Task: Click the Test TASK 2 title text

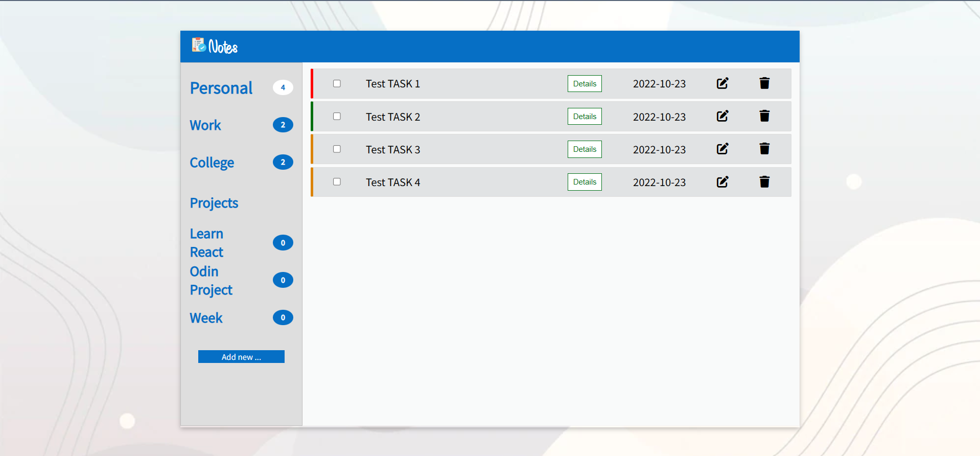Action: (x=393, y=117)
